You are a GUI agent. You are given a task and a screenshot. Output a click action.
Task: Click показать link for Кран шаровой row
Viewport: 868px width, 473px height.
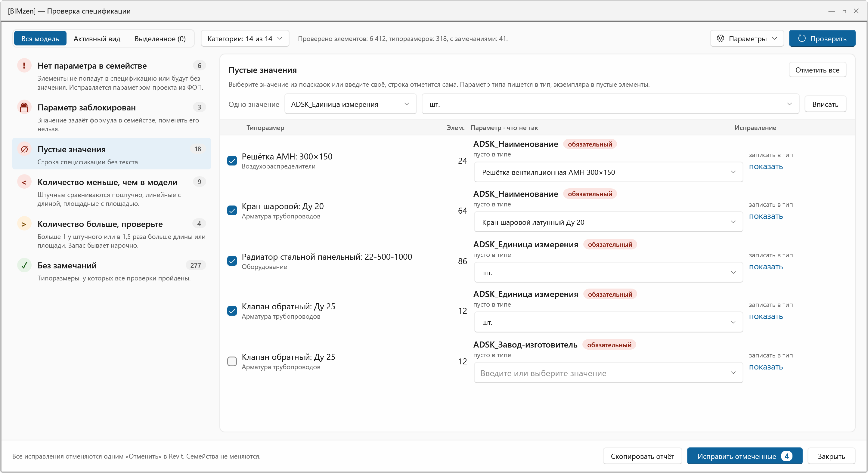point(766,216)
